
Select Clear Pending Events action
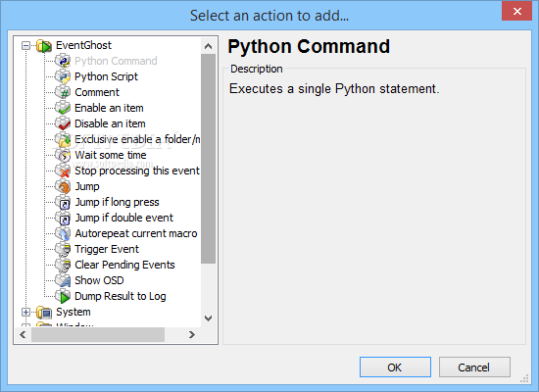point(124,265)
